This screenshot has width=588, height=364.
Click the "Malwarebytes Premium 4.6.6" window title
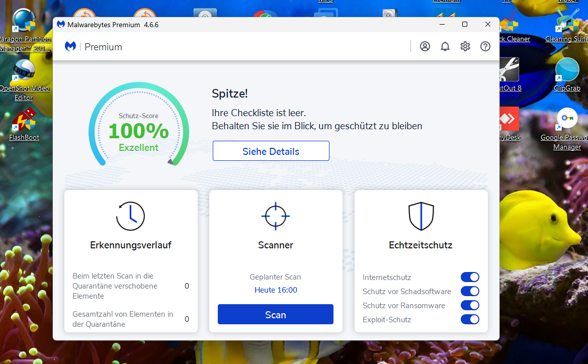coord(113,25)
